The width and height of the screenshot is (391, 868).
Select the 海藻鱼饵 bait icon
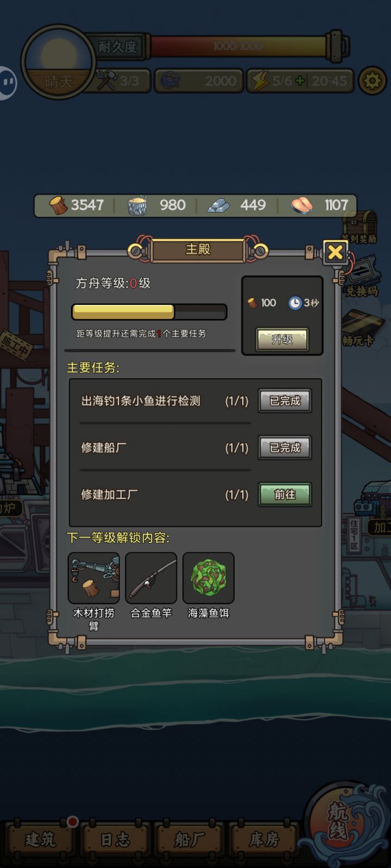pos(209,578)
